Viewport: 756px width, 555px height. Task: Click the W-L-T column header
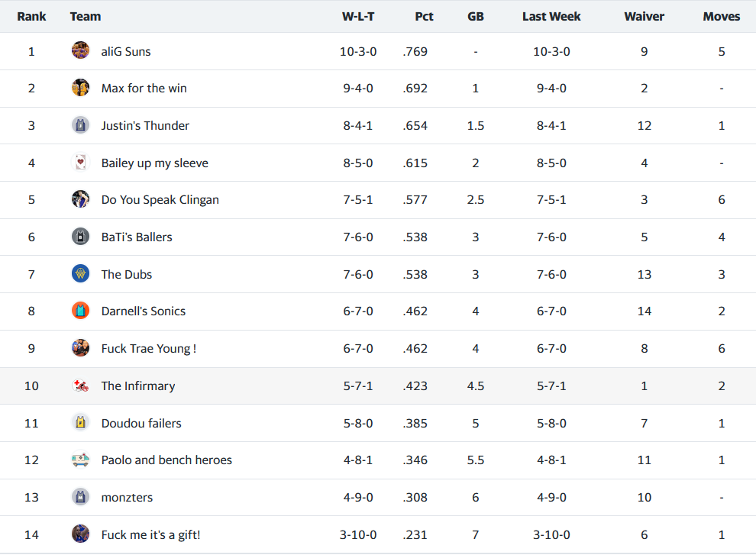(x=358, y=16)
